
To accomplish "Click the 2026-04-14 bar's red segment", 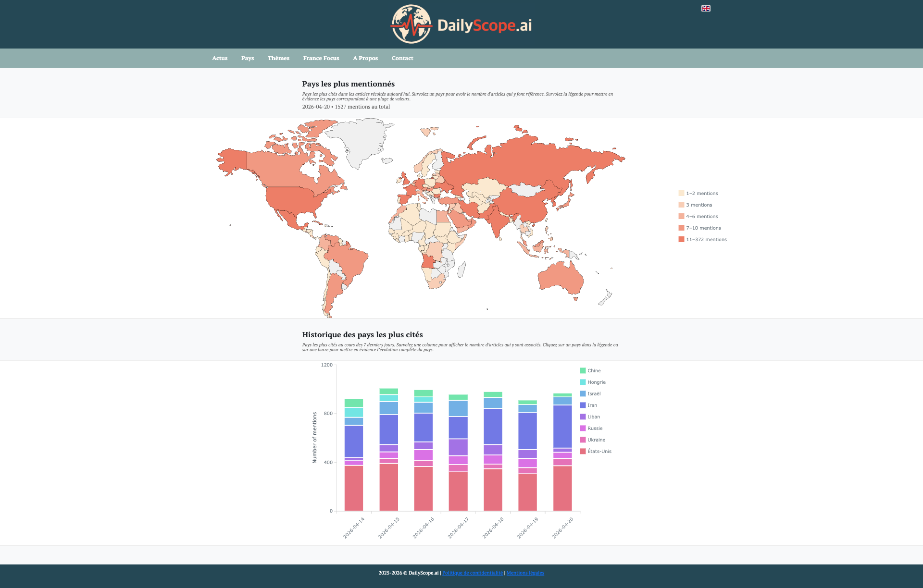I will point(354,488).
